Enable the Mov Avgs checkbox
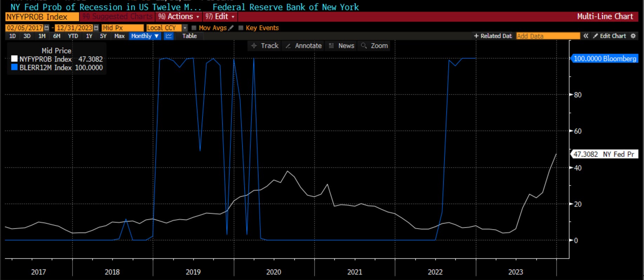Viewport: 644px width, 280px height. coord(194,28)
